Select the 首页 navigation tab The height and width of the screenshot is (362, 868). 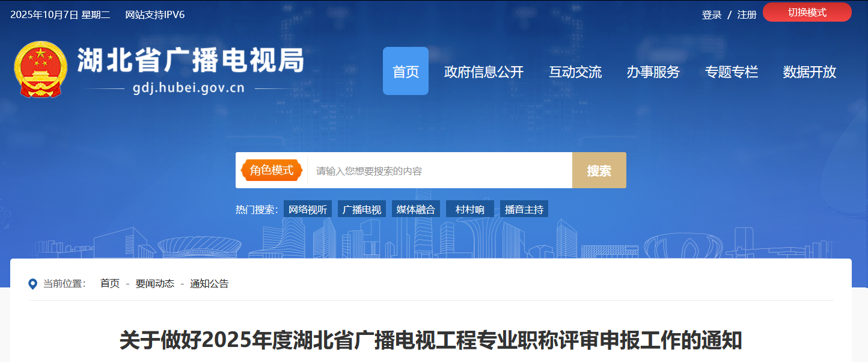coord(405,72)
